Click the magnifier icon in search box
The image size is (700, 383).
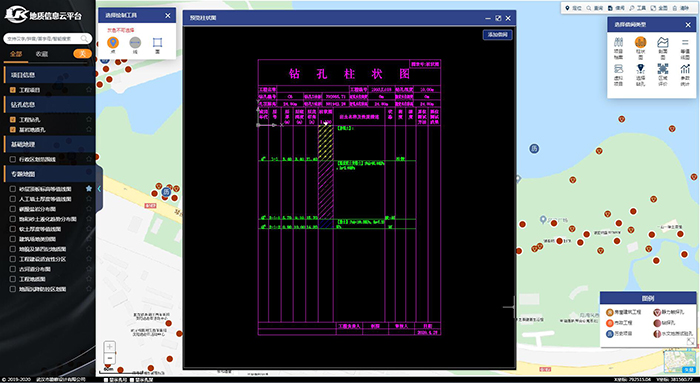point(84,39)
